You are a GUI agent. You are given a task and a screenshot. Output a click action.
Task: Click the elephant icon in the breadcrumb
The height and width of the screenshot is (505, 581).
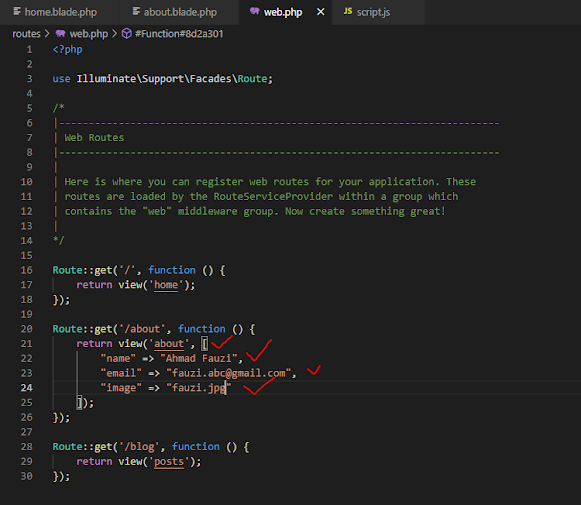point(60,34)
